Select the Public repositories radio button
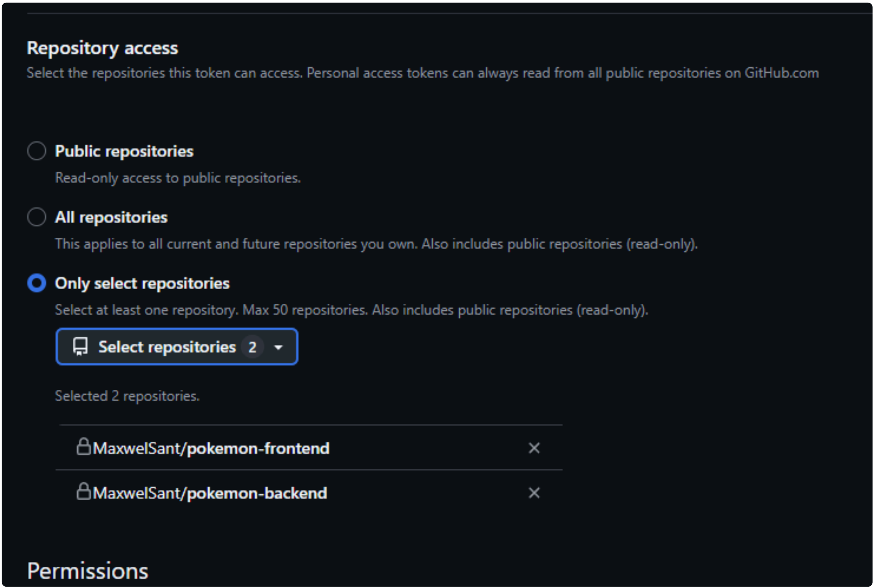875x588 pixels. (36, 151)
